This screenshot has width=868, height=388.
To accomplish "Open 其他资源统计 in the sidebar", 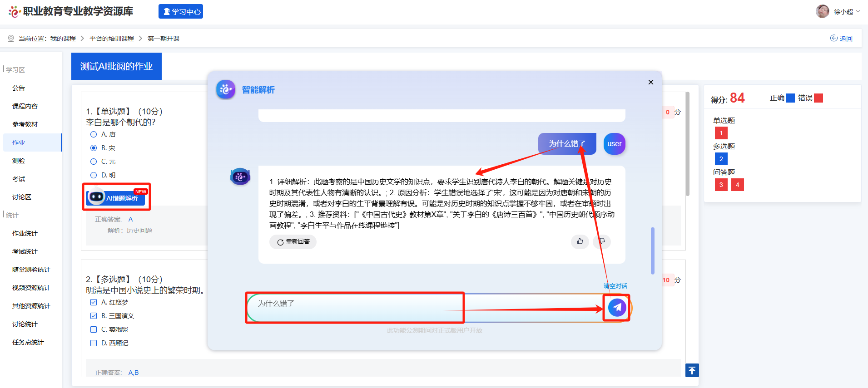I will [x=32, y=306].
